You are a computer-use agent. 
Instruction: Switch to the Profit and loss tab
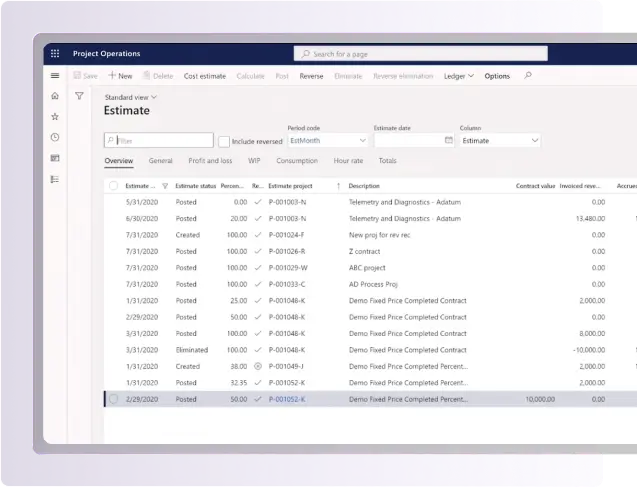pyautogui.click(x=210, y=161)
